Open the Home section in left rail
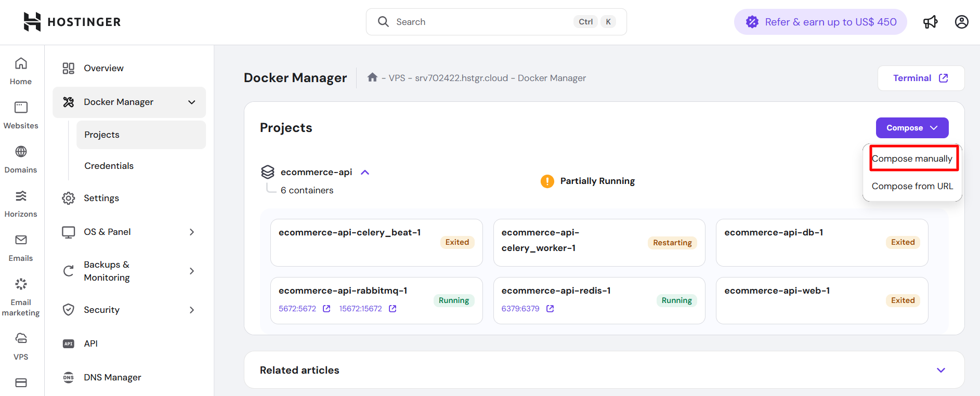980x396 pixels. [21, 71]
